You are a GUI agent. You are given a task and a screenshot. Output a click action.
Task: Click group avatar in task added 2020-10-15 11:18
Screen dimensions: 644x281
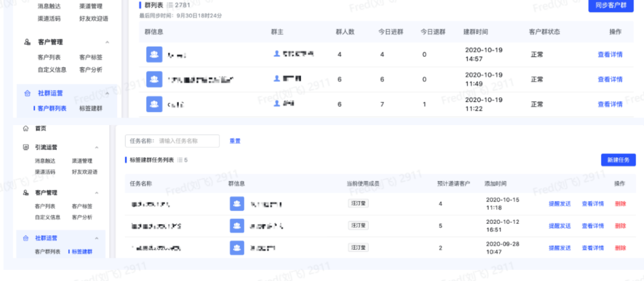click(237, 204)
